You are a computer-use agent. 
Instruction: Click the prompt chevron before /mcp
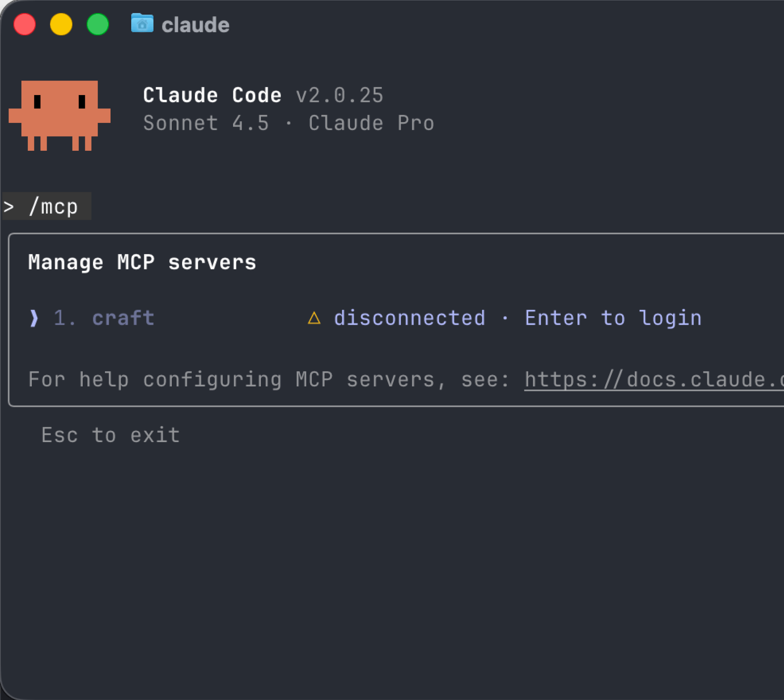[x=9, y=206]
